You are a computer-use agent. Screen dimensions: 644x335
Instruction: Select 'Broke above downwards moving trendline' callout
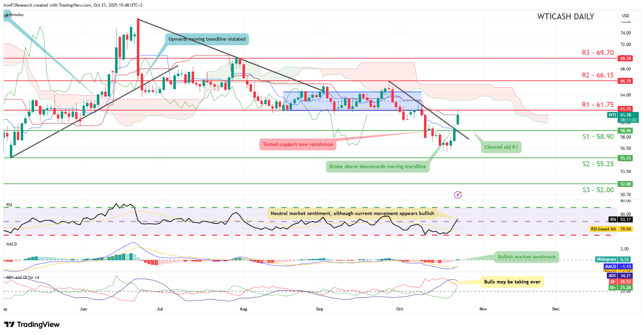(377, 166)
